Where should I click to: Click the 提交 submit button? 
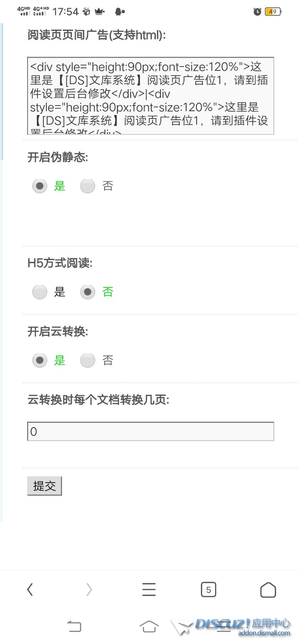click(x=45, y=486)
